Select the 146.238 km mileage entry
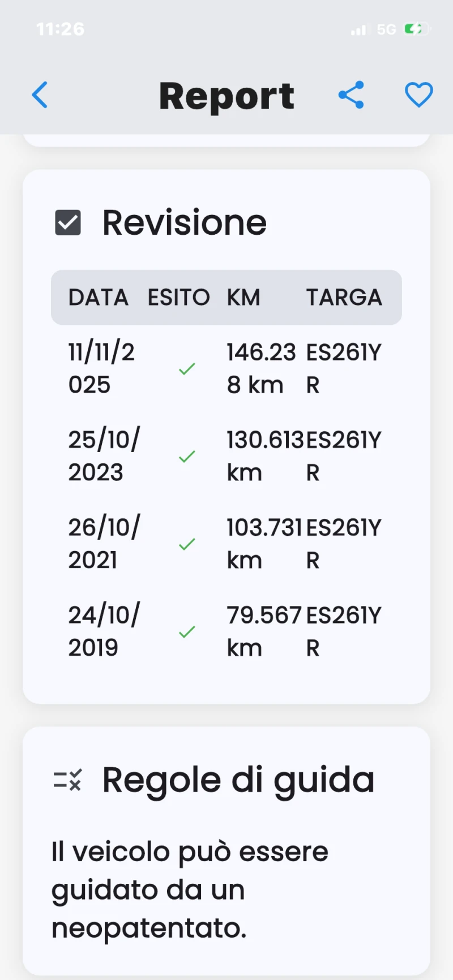Screen dimensions: 453x980 point(260,368)
